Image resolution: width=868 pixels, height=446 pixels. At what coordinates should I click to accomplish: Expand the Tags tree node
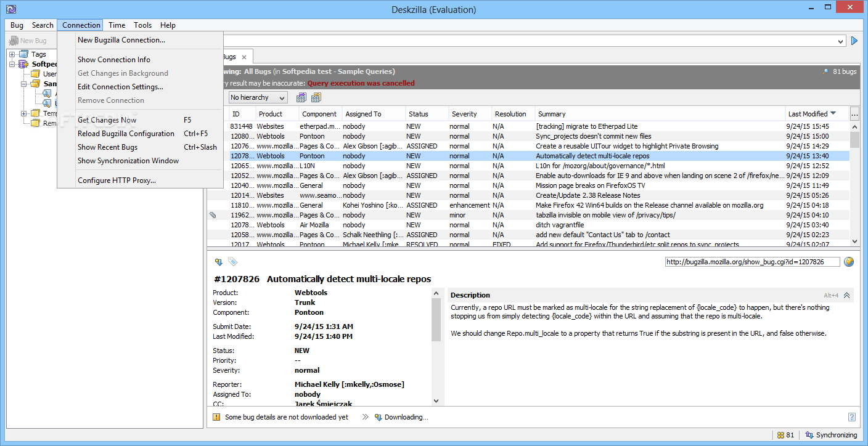[12, 55]
